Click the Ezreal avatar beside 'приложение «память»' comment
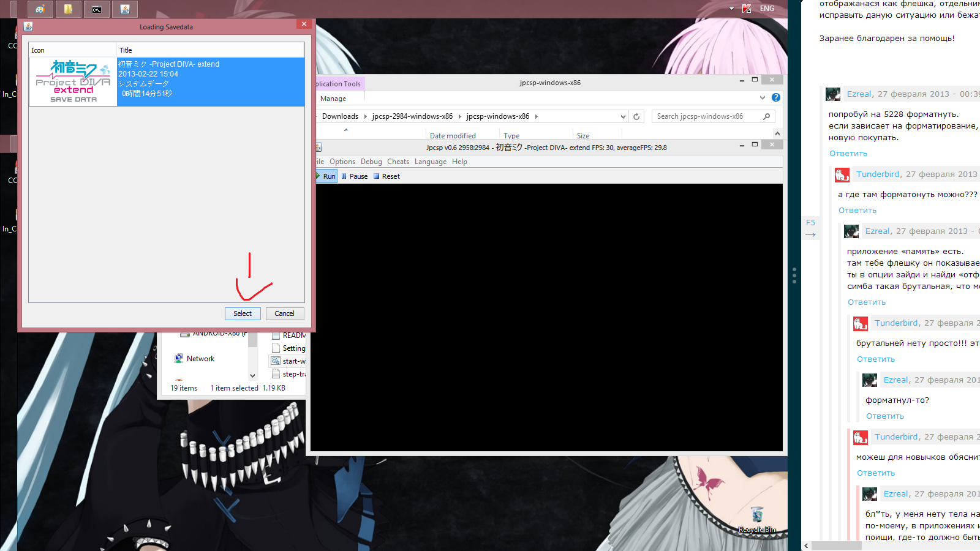 pyautogui.click(x=851, y=232)
